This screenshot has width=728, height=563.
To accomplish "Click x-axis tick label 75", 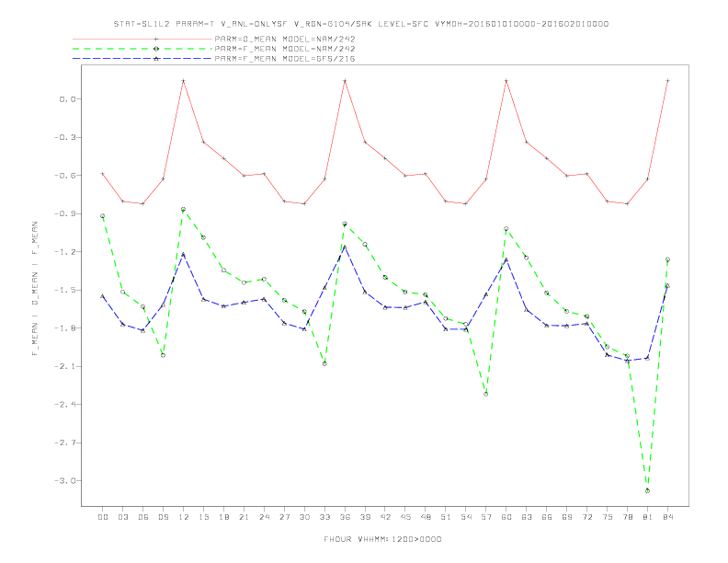I will click(x=608, y=517).
